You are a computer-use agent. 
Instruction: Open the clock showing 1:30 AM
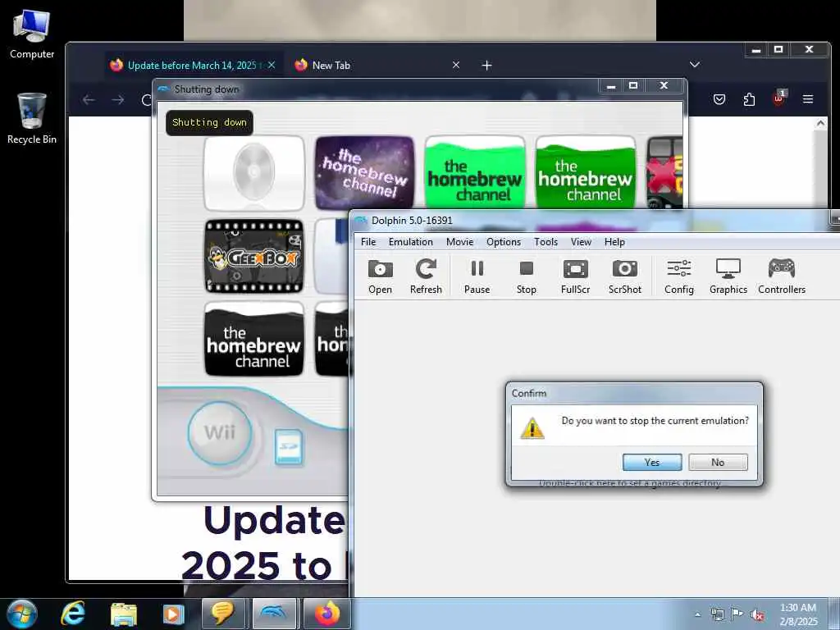pyautogui.click(x=798, y=614)
